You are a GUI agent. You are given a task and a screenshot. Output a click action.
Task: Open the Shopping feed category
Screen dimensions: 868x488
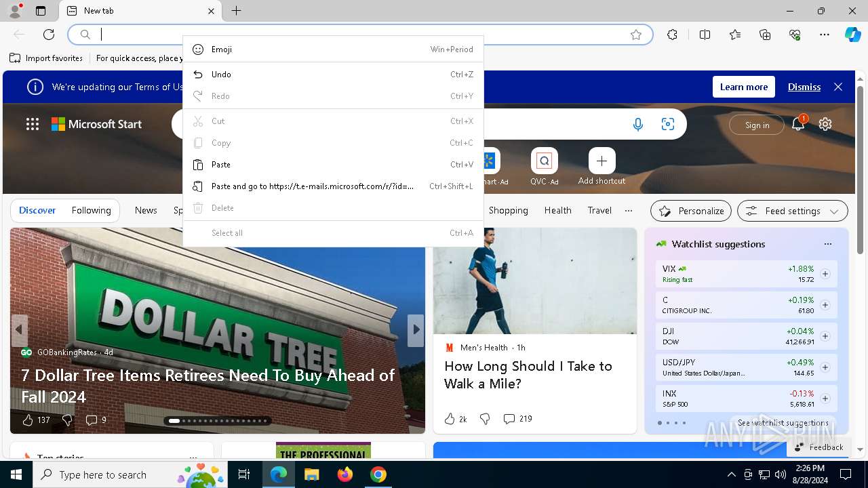click(x=508, y=210)
